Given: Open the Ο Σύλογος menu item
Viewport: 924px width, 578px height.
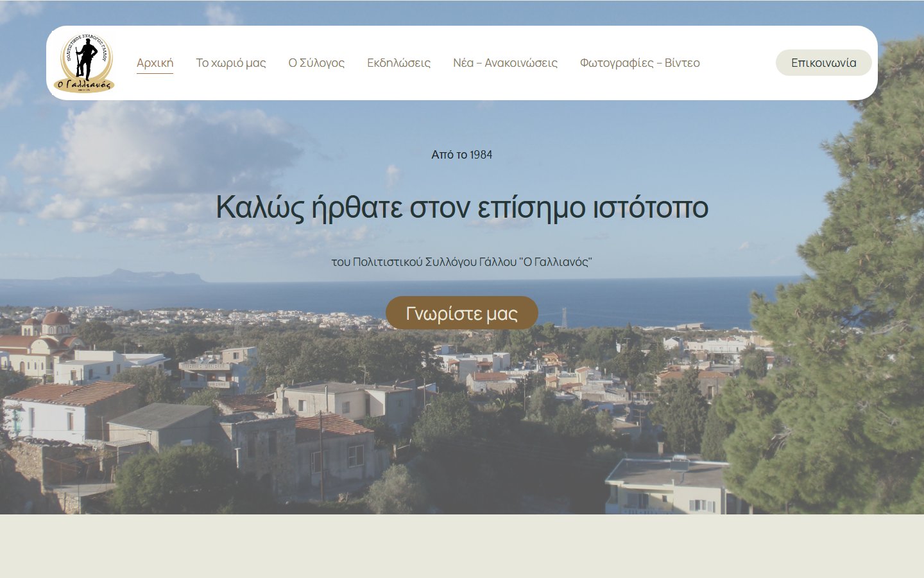Looking at the screenshot, I should point(316,63).
